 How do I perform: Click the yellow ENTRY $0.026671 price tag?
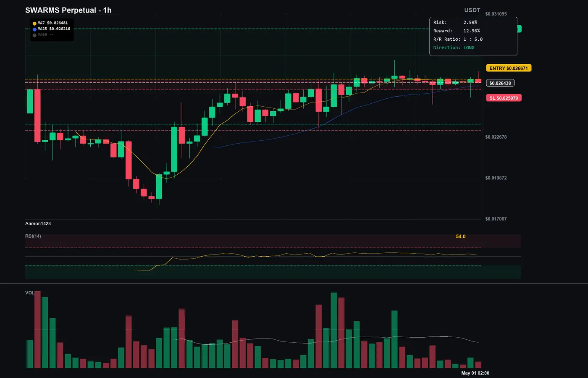pos(509,68)
